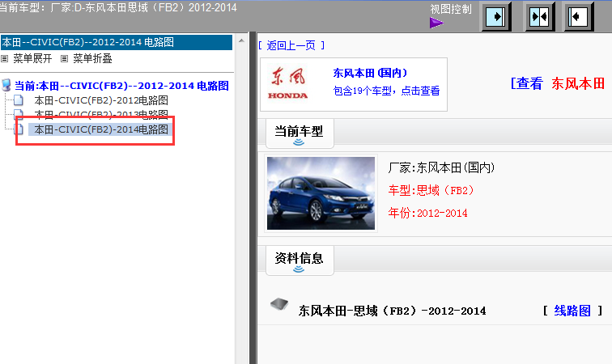Click the 东风 HONDA logo
Screen dimensions: 612x364
[288, 83]
